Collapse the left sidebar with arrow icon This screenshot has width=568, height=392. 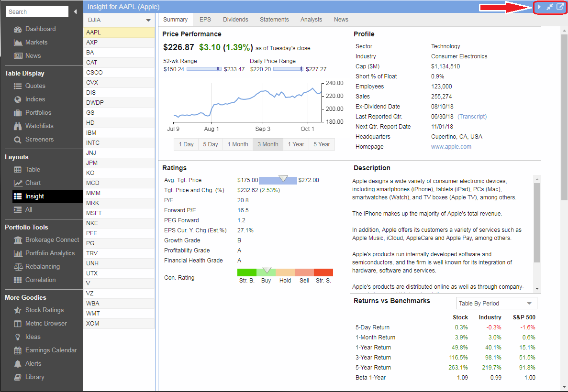click(76, 11)
